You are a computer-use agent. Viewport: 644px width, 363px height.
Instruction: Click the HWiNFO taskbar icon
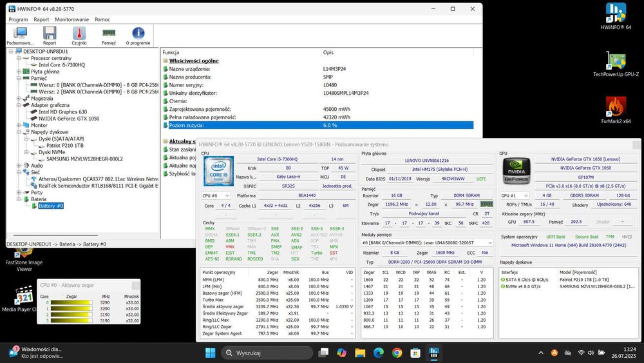pos(433,353)
